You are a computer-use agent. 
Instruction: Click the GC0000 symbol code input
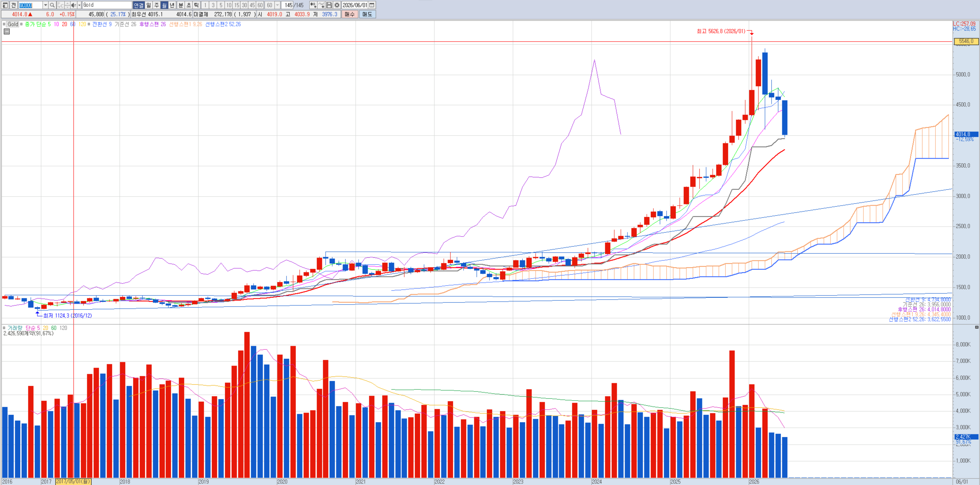point(30,5)
